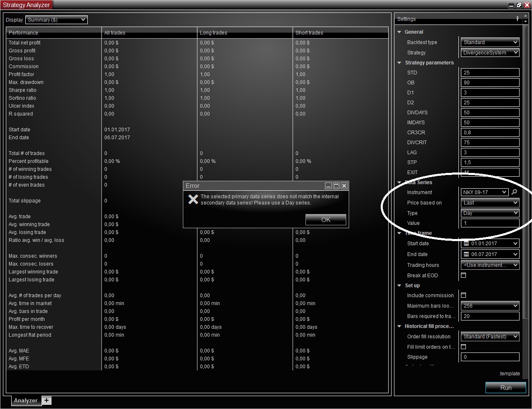Image resolution: width=532 pixels, height=409 pixels.
Task: Collapse the Strategy parameters section
Action: pos(399,63)
